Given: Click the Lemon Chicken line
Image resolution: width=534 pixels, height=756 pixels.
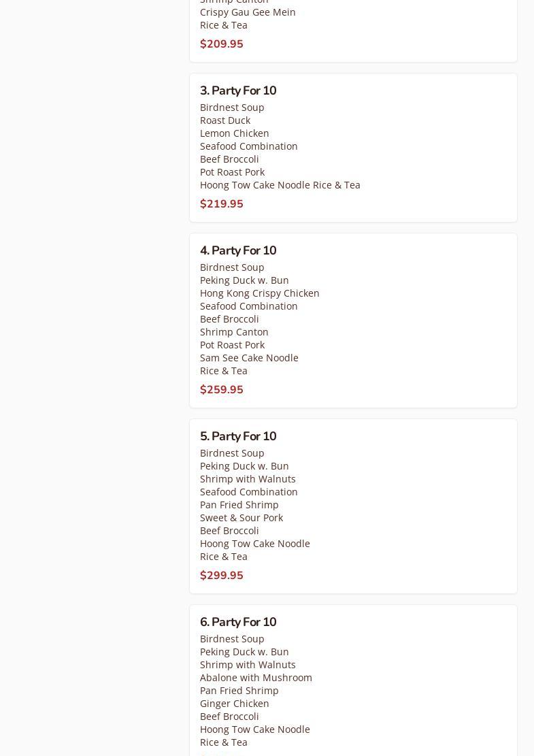Looking at the screenshot, I should point(235,133).
